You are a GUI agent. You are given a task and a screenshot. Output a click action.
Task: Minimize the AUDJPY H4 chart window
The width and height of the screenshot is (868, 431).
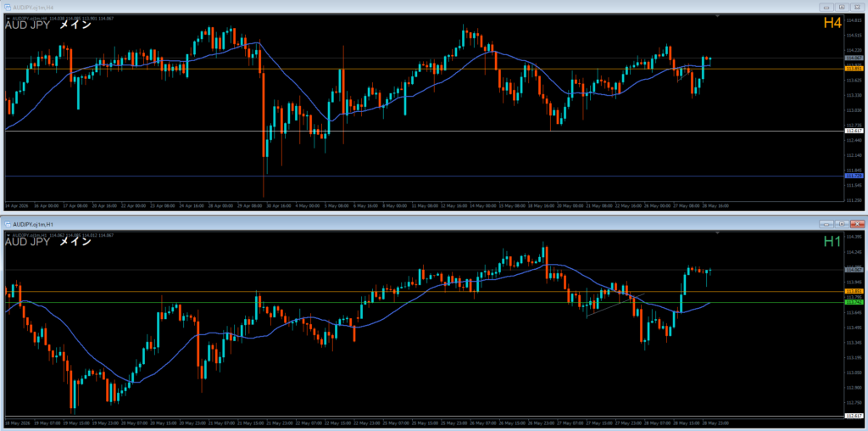pyautogui.click(x=826, y=7)
